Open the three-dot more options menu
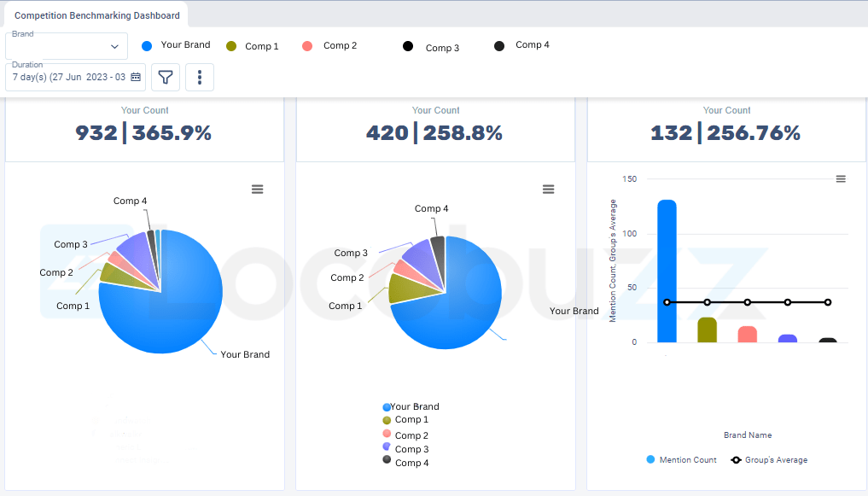The width and height of the screenshot is (868, 496). coord(199,77)
